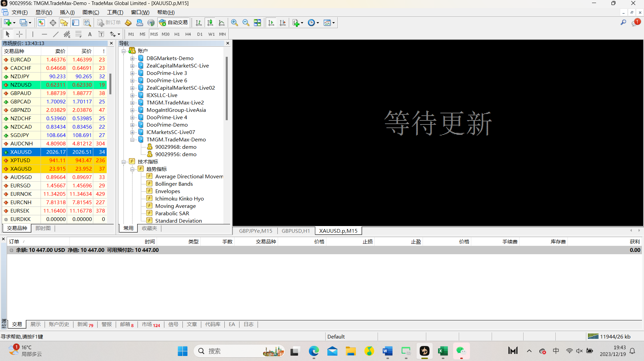Open Microsoft Edge from the taskbar

[x=314, y=351]
